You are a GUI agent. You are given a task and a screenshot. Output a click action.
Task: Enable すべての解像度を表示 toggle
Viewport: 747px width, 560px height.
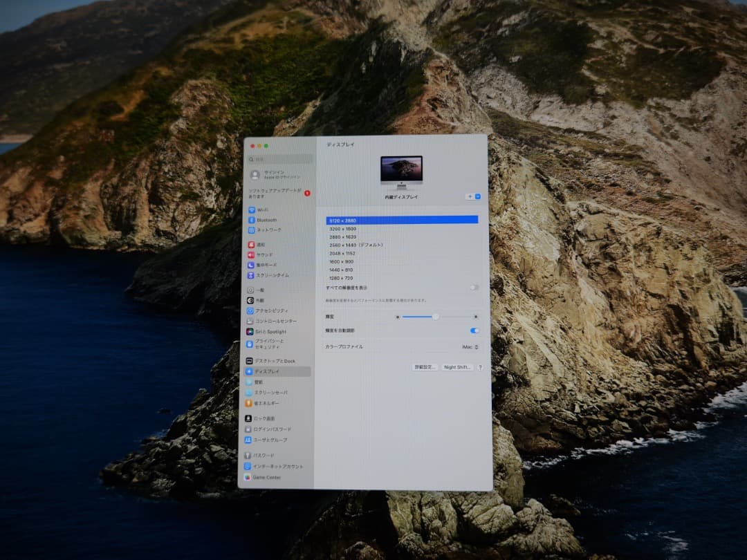coord(474,287)
